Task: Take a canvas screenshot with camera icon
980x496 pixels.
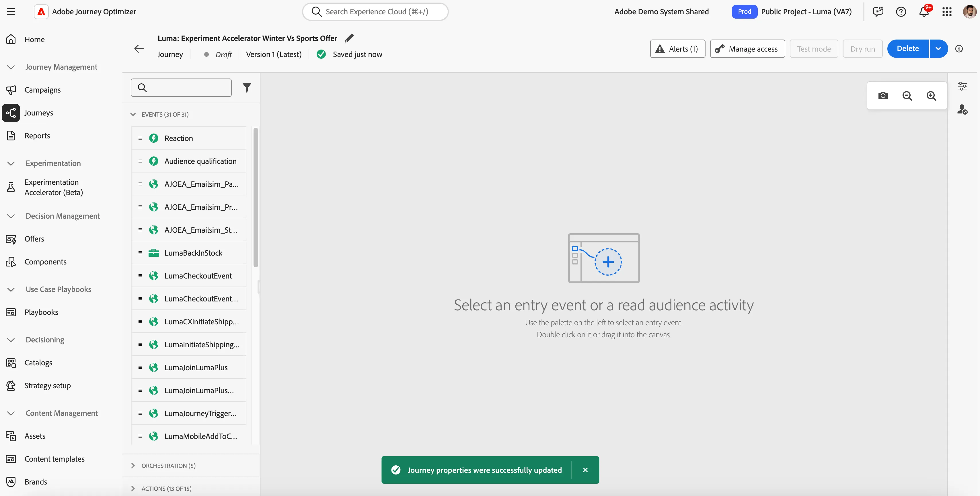Action: point(883,96)
